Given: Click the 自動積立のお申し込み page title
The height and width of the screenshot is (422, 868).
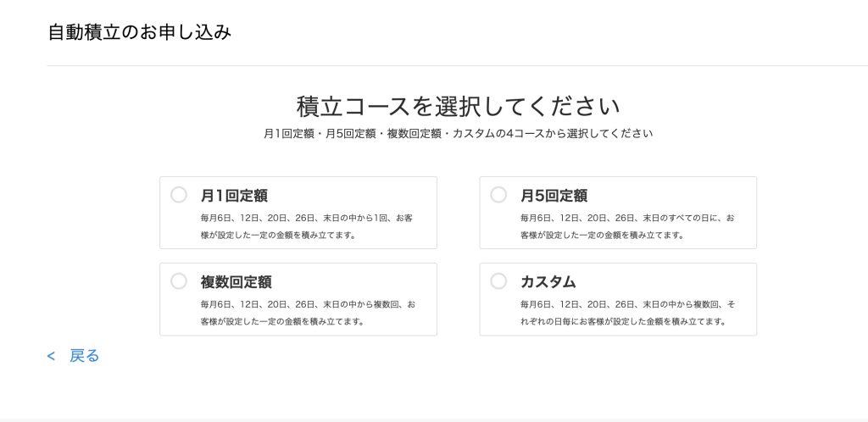Looking at the screenshot, I should [140, 32].
